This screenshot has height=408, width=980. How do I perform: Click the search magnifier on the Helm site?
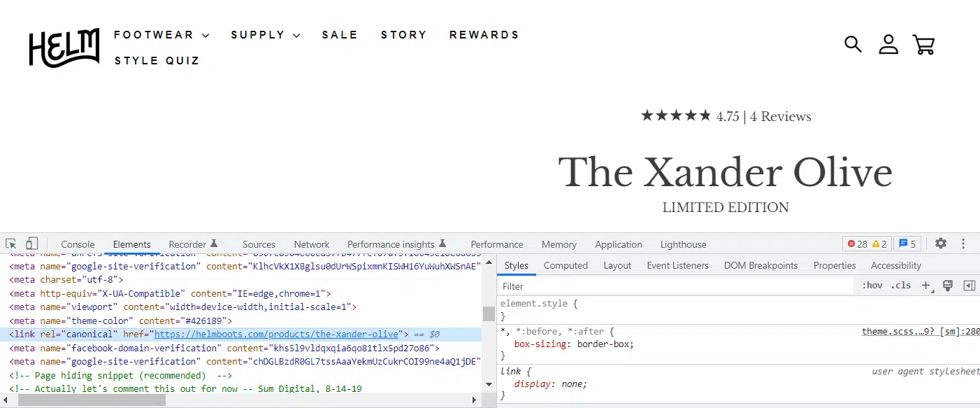853,43
